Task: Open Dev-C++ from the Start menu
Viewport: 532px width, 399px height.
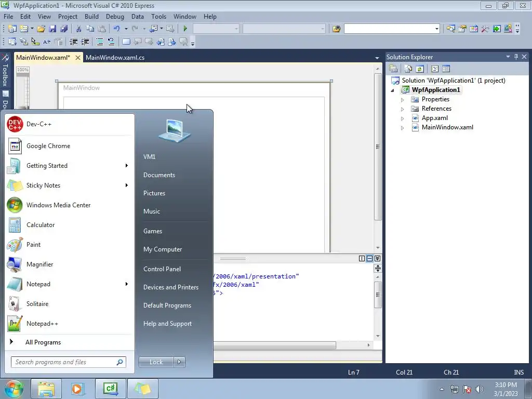Action: [70, 124]
